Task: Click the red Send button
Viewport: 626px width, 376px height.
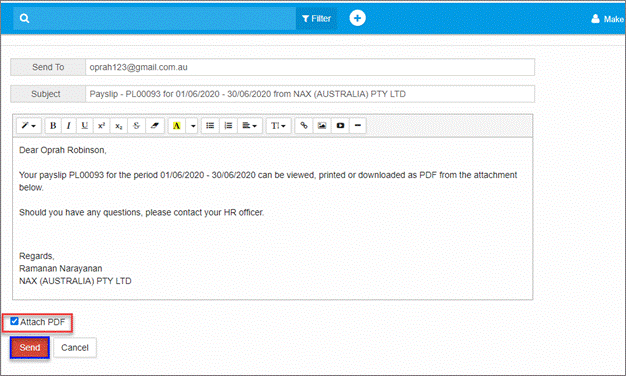Action: pyautogui.click(x=30, y=348)
